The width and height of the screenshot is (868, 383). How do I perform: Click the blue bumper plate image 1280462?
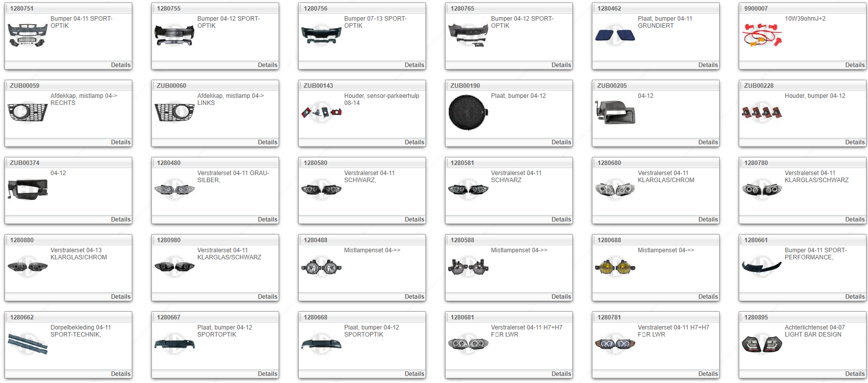615,35
